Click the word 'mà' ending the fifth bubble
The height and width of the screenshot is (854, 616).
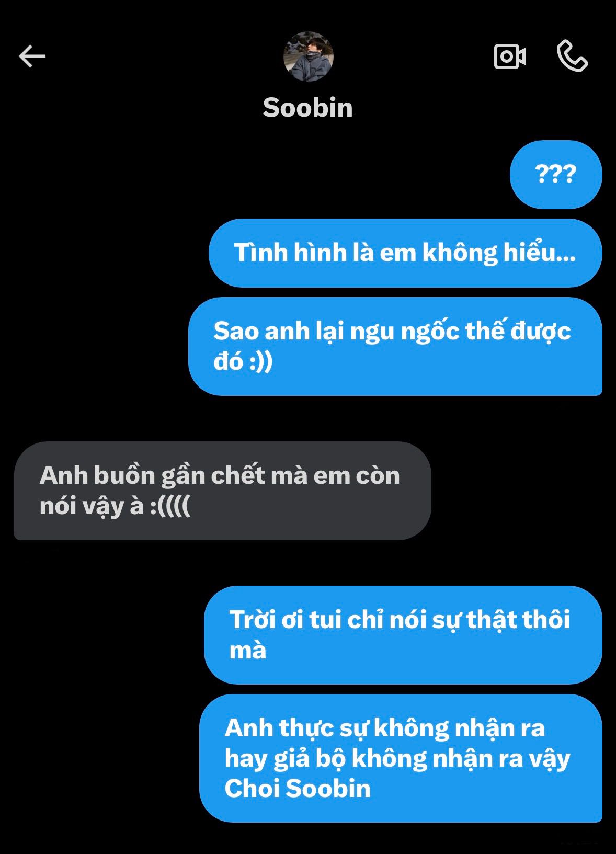click(248, 650)
